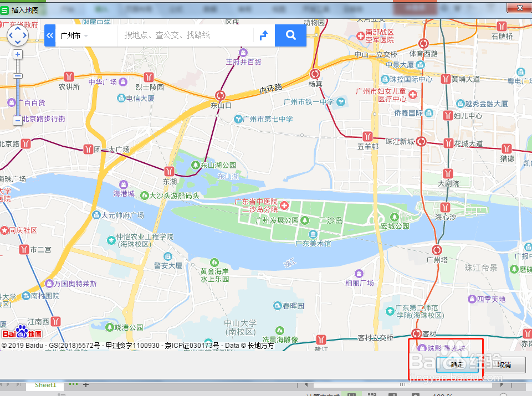The image size is (532, 396).
Task: Click the 南部战区空军医院 hospital marker
Action: [x=361, y=35]
